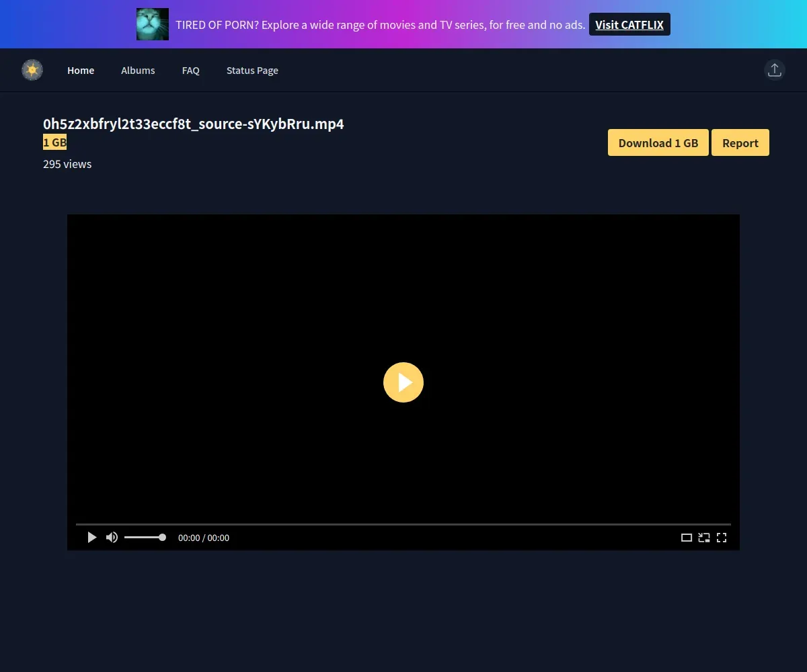Click the small play icon in controls
The width and height of the screenshot is (807, 672).
92,538
